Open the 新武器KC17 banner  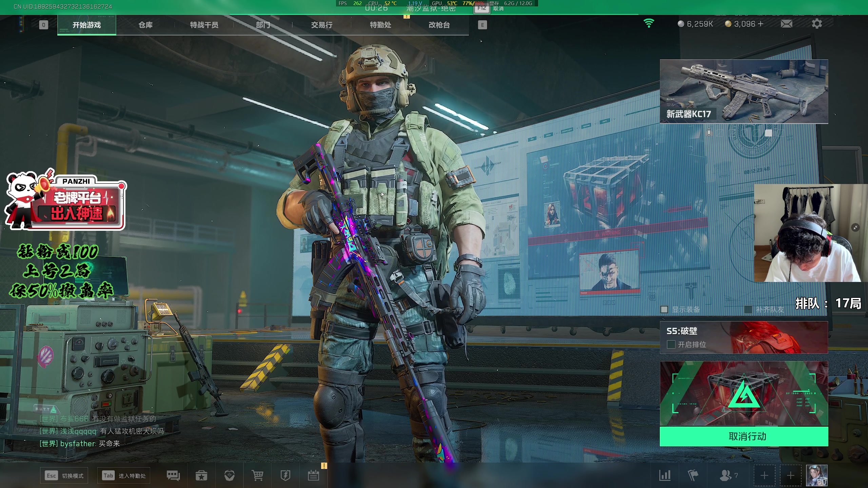pyautogui.click(x=744, y=91)
